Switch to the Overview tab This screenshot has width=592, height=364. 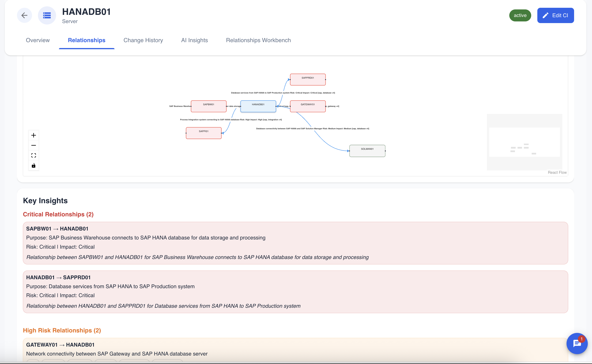[x=37, y=40]
